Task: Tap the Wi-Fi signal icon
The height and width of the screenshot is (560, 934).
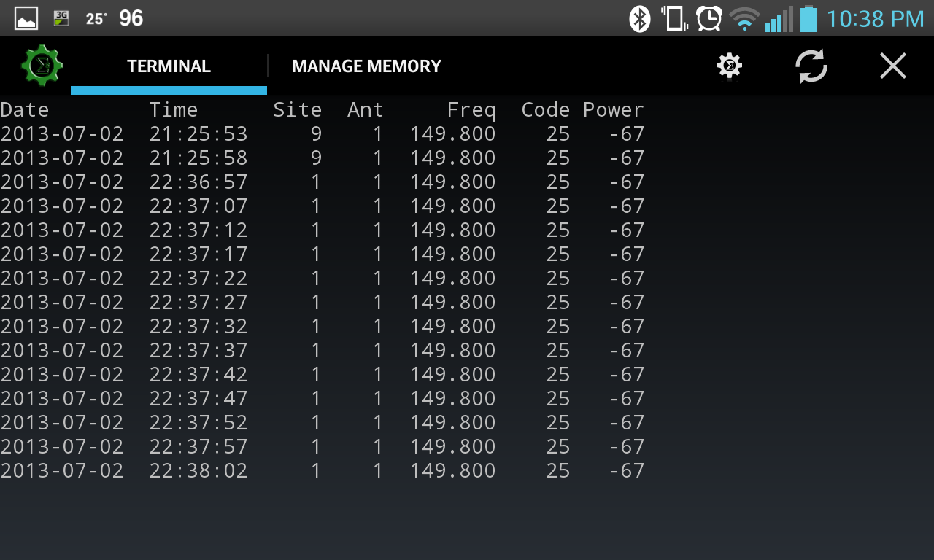Action: pyautogui.click(x=744, y=19)
